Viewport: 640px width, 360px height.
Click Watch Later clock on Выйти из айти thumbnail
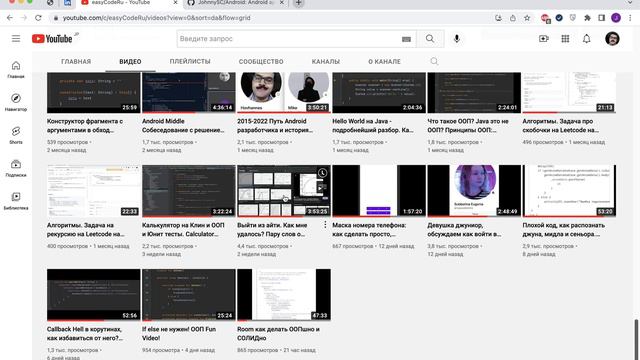click(322, 173)
